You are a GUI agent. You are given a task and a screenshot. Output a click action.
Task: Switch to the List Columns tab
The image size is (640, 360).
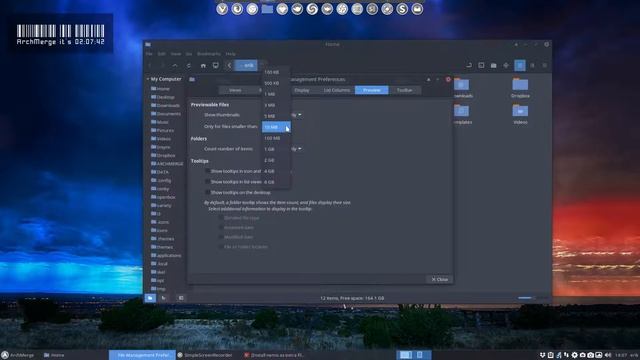point(337,90)
